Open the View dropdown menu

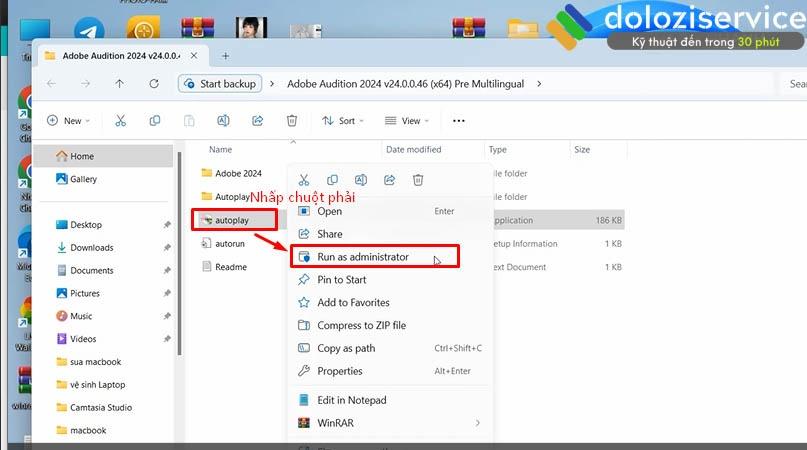(407, 120)
